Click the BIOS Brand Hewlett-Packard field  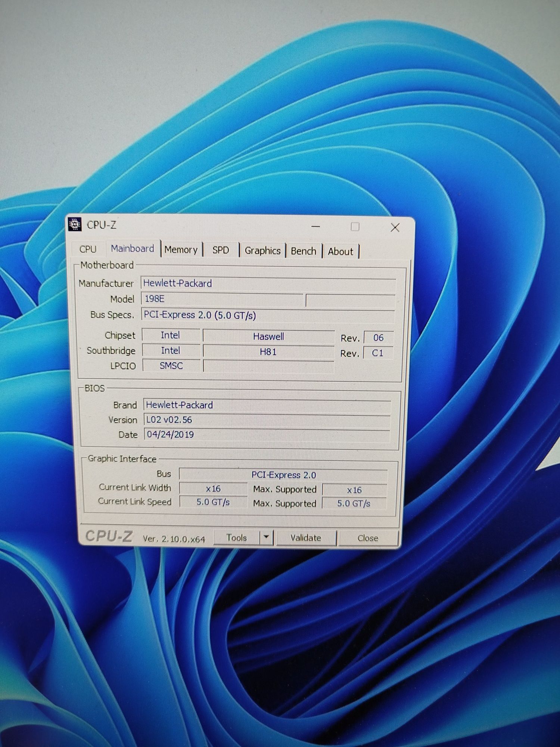[x=267, y=405]
